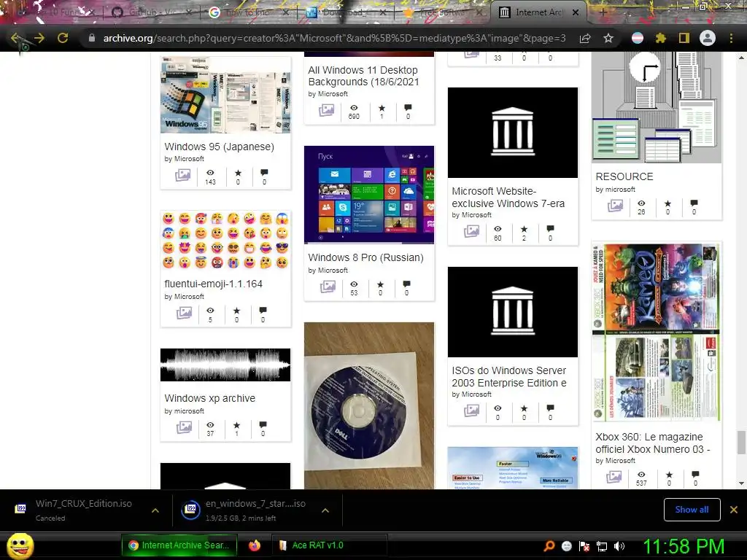Open Xbox 360: Le magazine officiel title

click(x=652, y=443)
